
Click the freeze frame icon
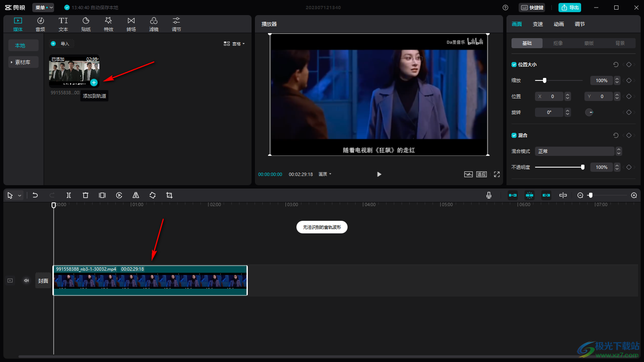102,195
